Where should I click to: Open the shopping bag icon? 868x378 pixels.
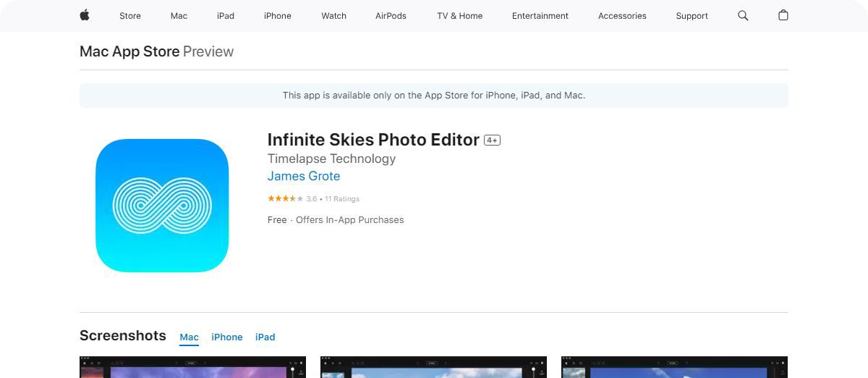click(783, 15)
